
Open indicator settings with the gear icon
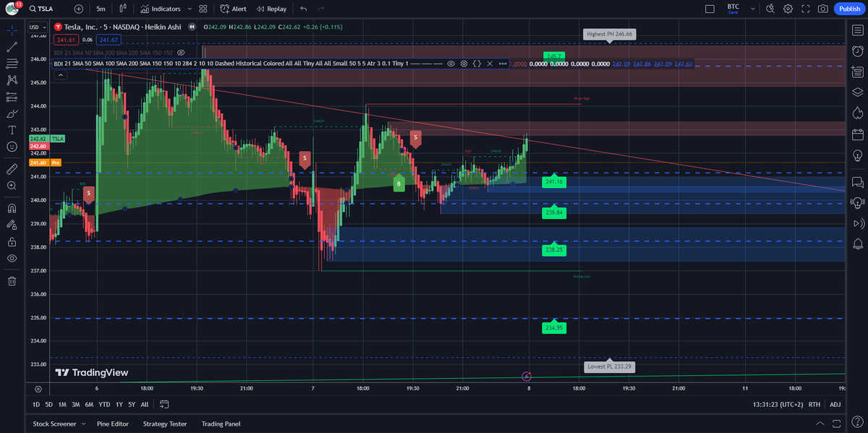click(464, 64)
